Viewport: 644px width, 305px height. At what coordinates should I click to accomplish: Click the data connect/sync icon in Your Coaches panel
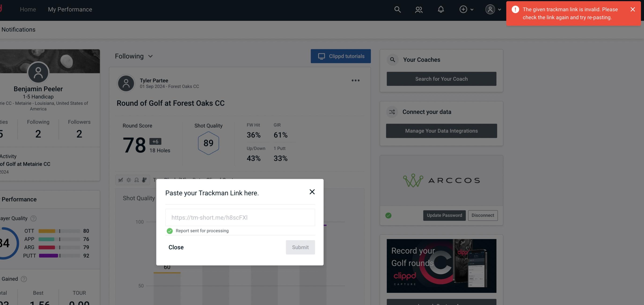click(x=393, y=112)
